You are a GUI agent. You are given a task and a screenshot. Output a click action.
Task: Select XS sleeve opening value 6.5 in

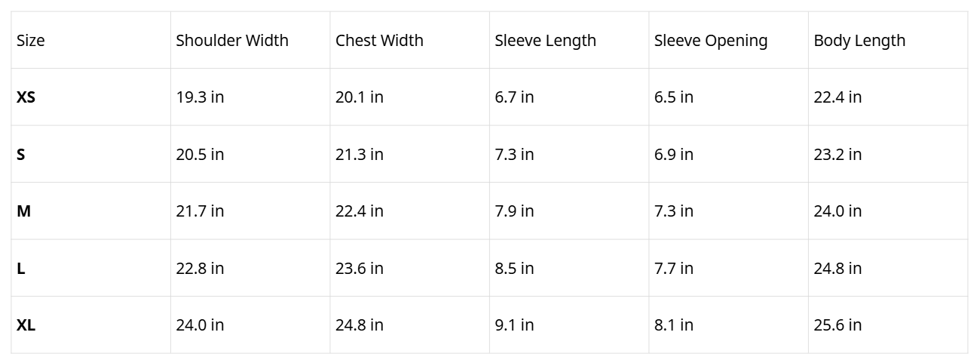point(673,97)
